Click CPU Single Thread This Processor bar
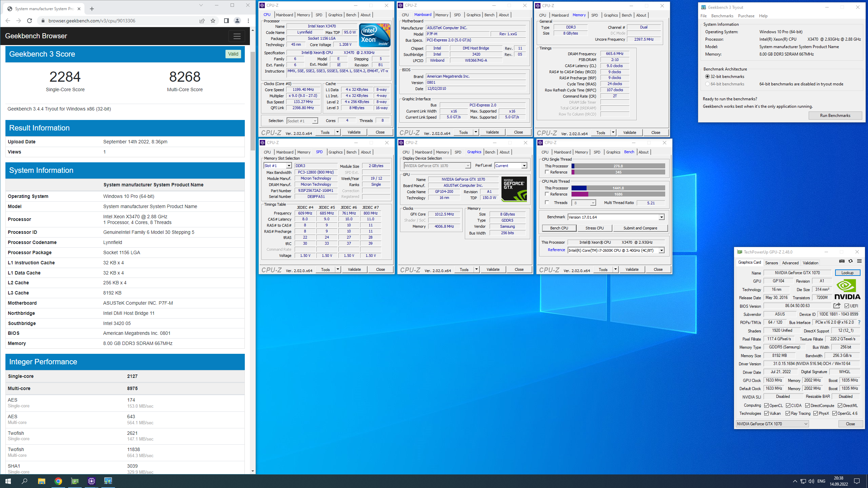The width and height of the screenshot is (868, 488). [x=618, y=166]
